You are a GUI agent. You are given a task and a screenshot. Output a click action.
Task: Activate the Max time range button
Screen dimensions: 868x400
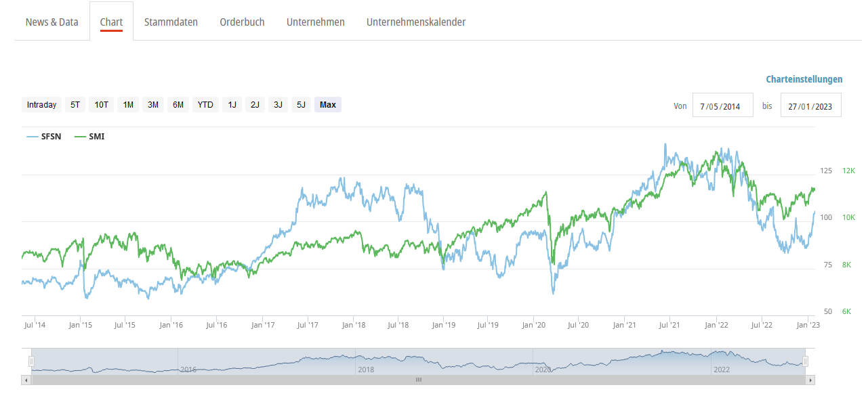tap(327, 104)
